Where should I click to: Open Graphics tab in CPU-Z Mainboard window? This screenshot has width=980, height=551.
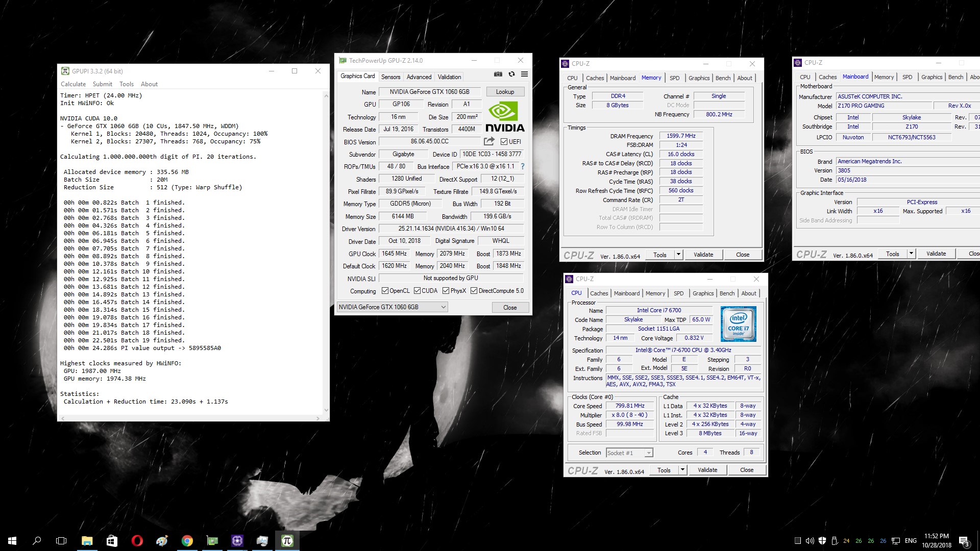pyautogui.click(x=932, y=77)
